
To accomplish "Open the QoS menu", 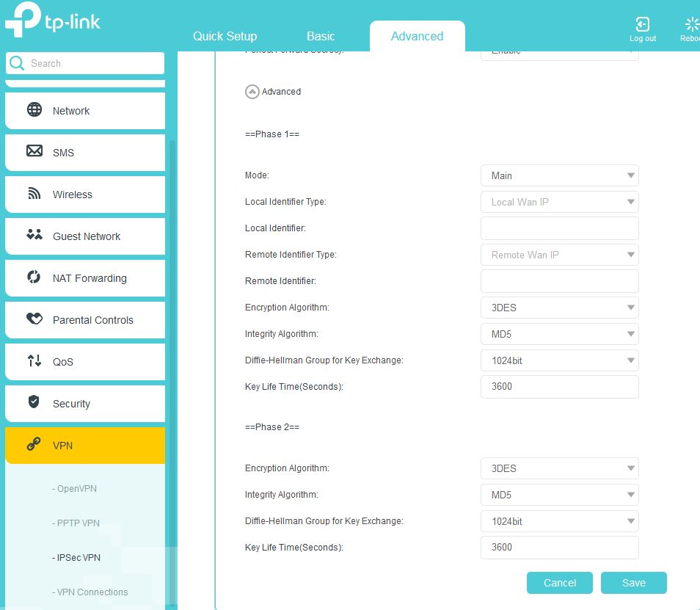I will tap(85, 362).
